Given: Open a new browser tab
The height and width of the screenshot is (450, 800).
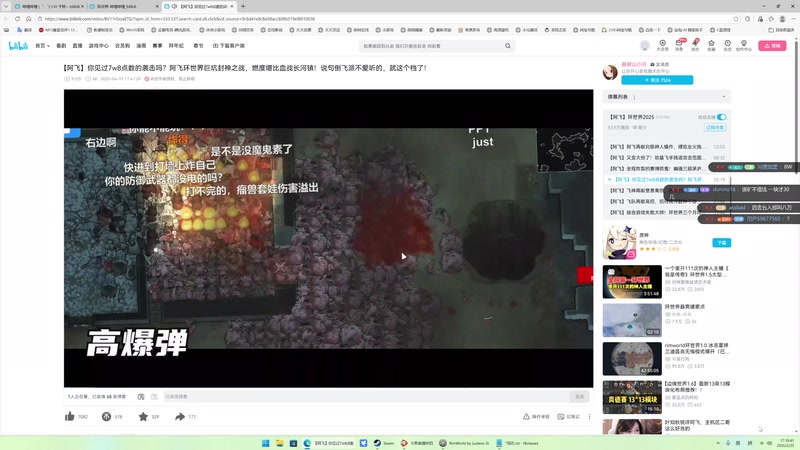Looking at the screenshot, I should (x=243, y=6).
